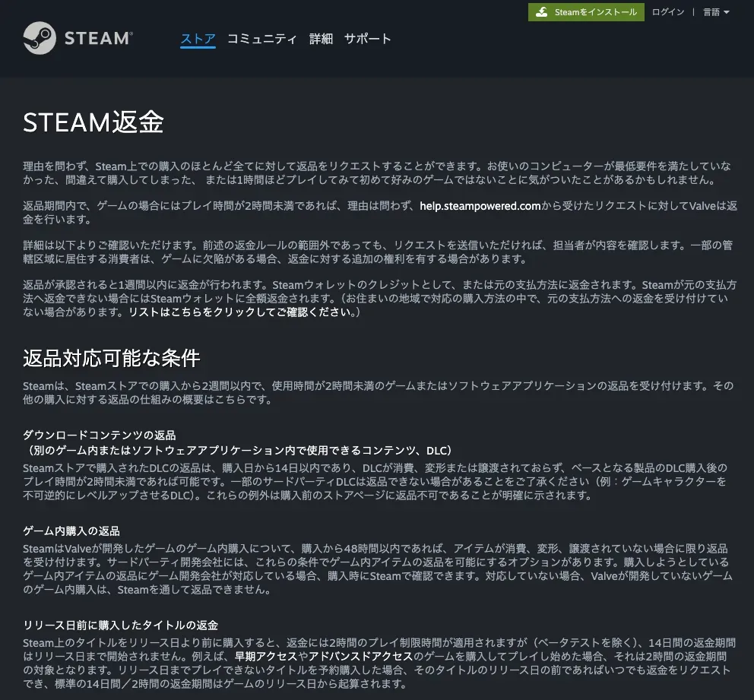Click the Steam circular logo icon
Screen dimensions: 754x700
(39, 37)
